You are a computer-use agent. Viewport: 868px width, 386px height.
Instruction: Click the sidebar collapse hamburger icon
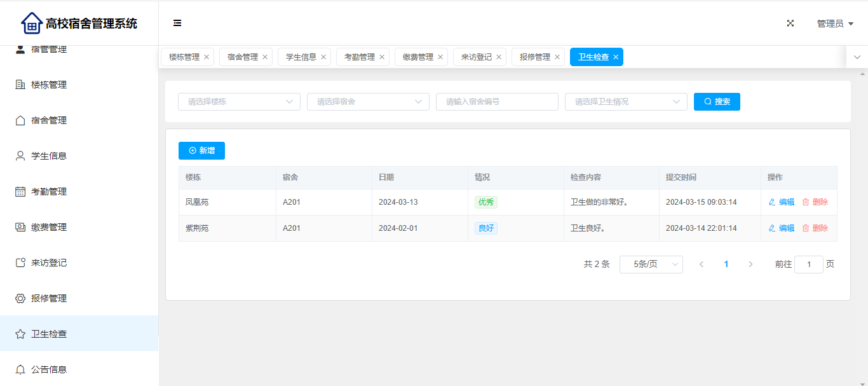177,24
